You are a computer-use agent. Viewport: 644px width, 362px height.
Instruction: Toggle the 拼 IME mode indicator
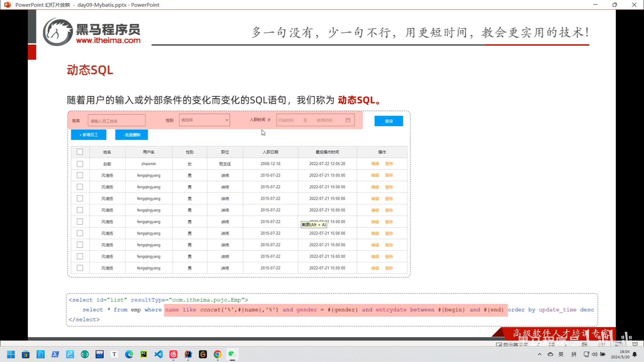pyautogui.click(x=574, y=354)
